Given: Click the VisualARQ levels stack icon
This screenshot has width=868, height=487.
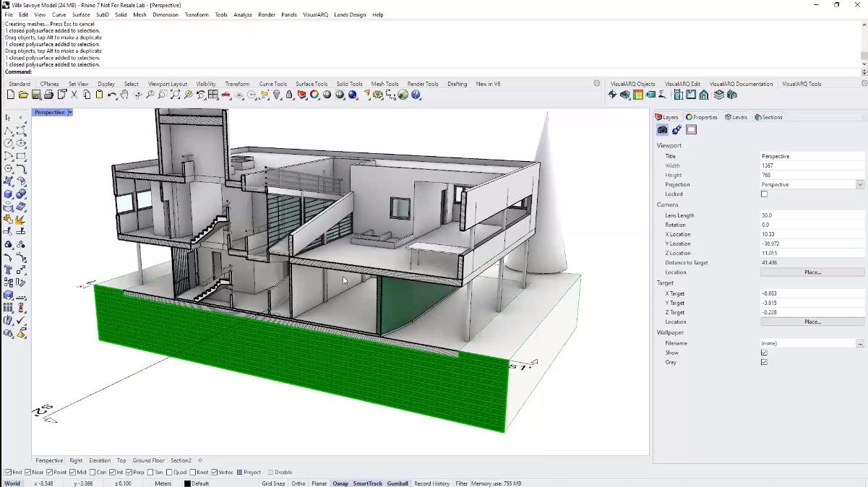Looking at the screenshot, I should point(719,94).
